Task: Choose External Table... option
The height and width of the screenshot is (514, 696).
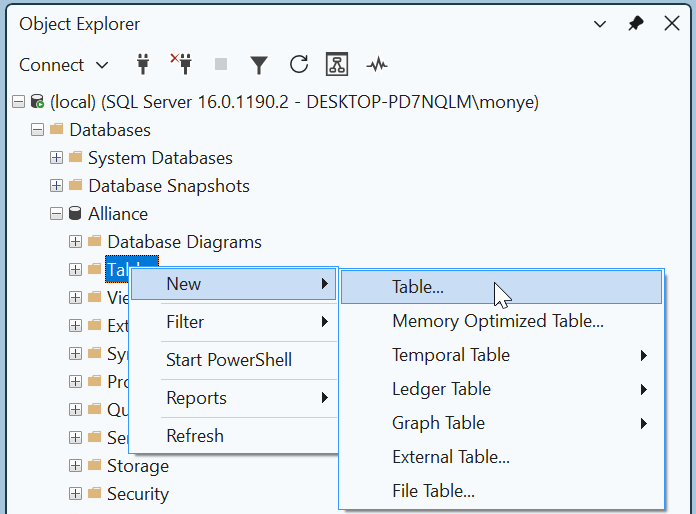Action: 502,457
